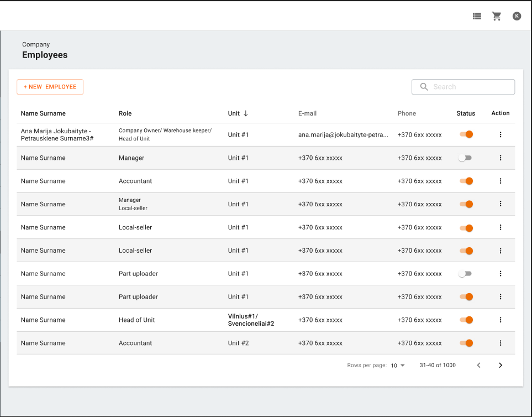
Task: Open the rows per page dropdown
Action: pos(398,366)
